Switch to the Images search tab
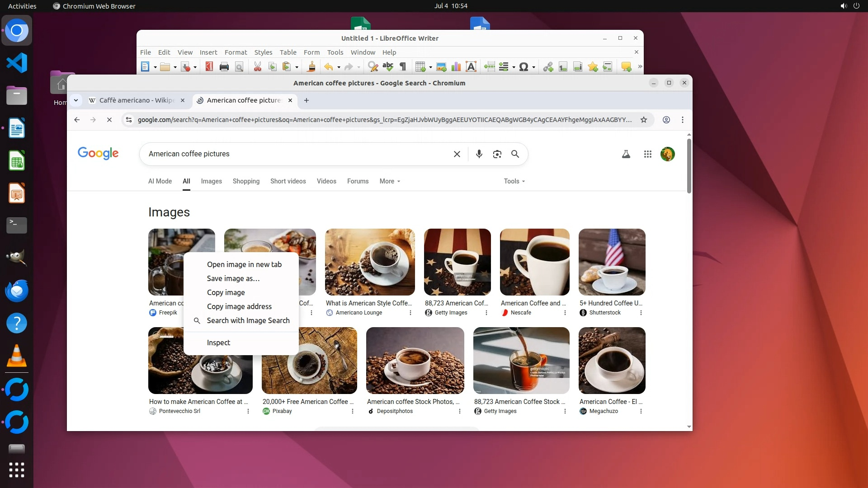The height and width of the screenshot is (488, 868). pos(211,181)
